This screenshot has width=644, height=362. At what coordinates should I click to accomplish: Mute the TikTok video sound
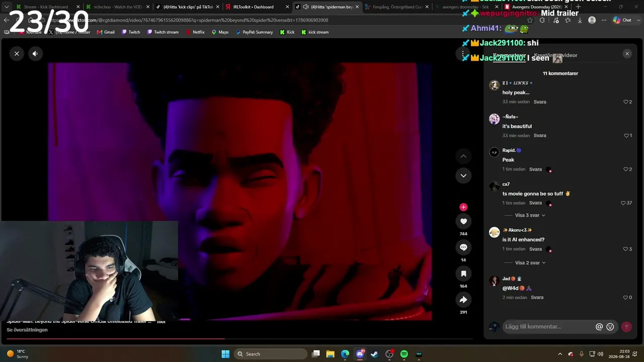pyautogui.click(x=35, y=53)
